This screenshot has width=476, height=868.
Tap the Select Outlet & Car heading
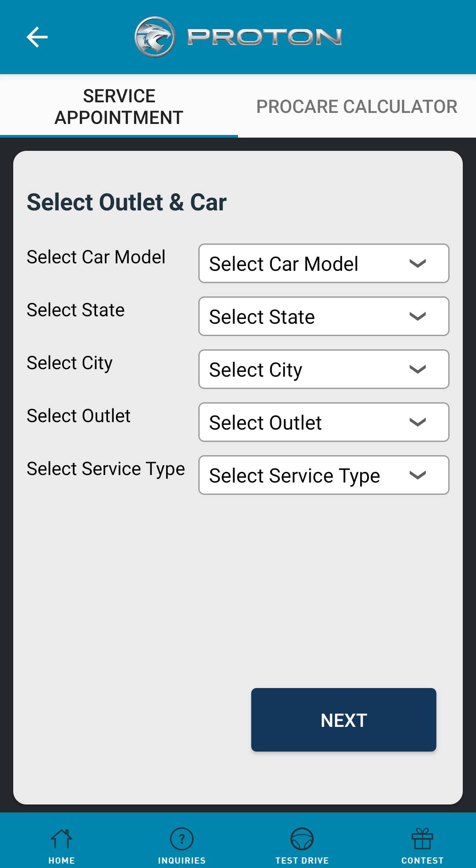pyautogui.click(x=126, y=202)
